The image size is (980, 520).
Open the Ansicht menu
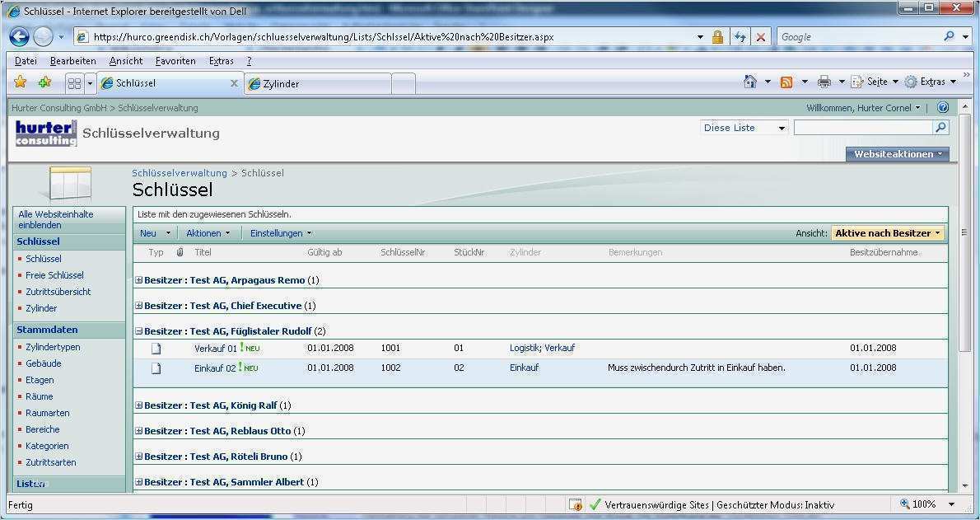tap(126, 61)
